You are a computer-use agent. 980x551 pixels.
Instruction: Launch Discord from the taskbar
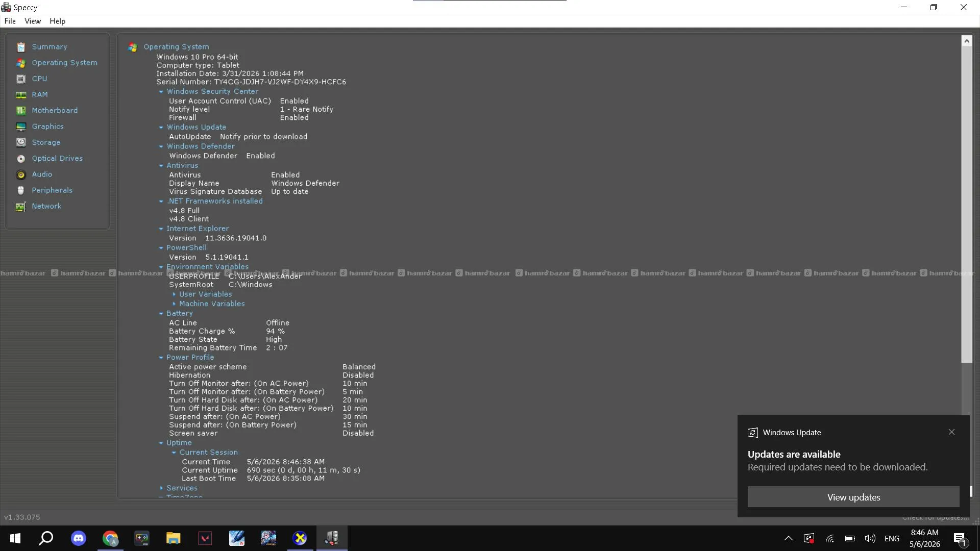[78, 538]
